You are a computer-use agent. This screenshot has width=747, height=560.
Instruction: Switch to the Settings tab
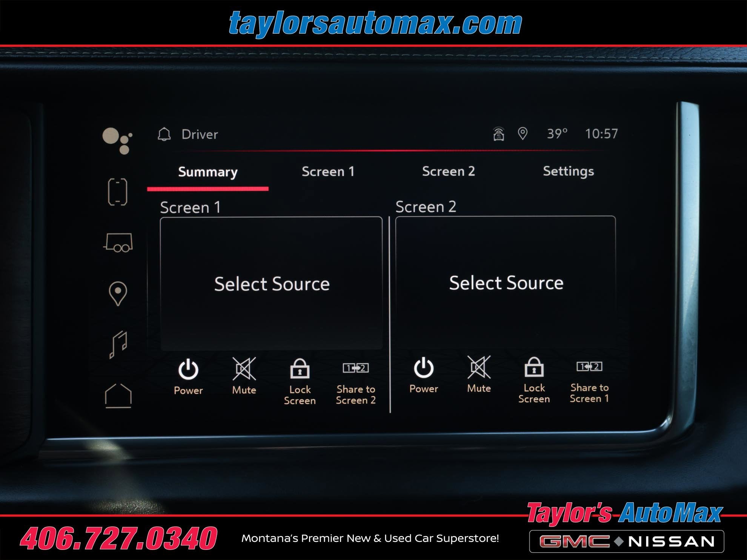point(568,171)
